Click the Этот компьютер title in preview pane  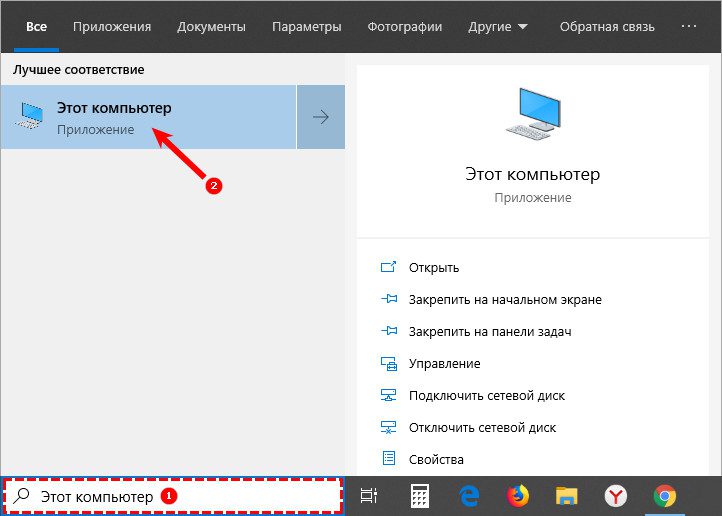click(533, 174)
